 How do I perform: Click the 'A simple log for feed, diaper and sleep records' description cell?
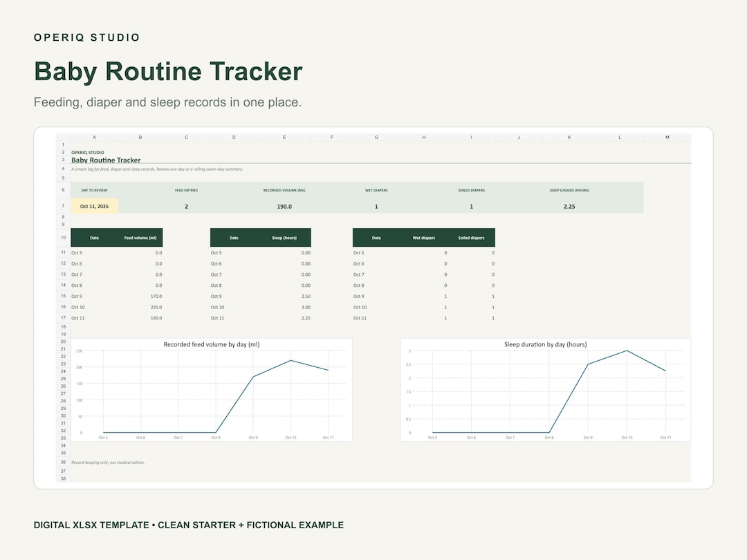coord(157,169)
